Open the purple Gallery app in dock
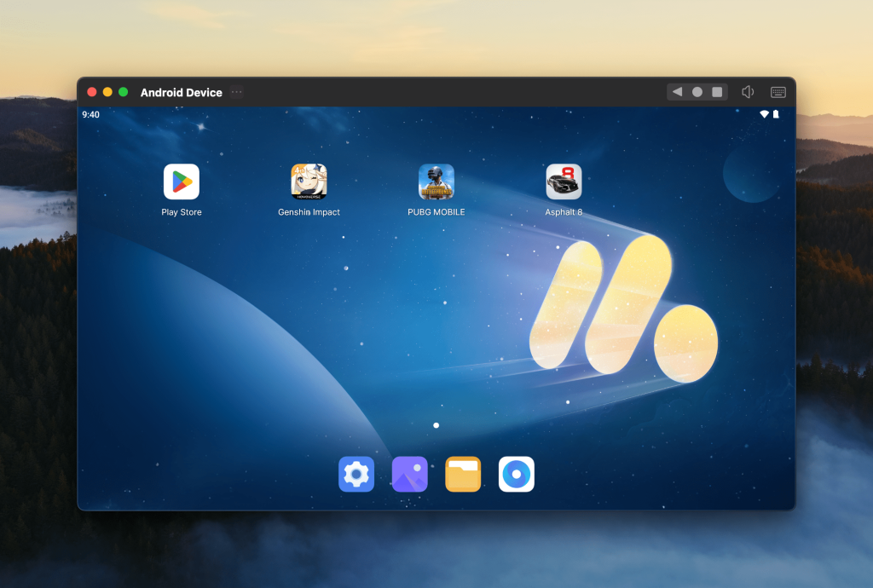The image size is (873, 588). pos(409,475)
